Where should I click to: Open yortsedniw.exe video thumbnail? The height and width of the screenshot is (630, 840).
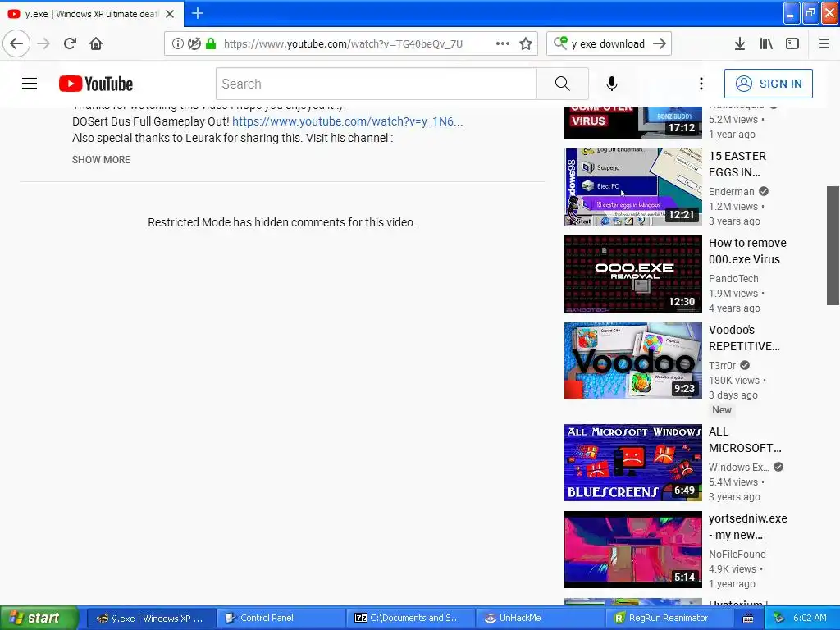click(632, 549)
